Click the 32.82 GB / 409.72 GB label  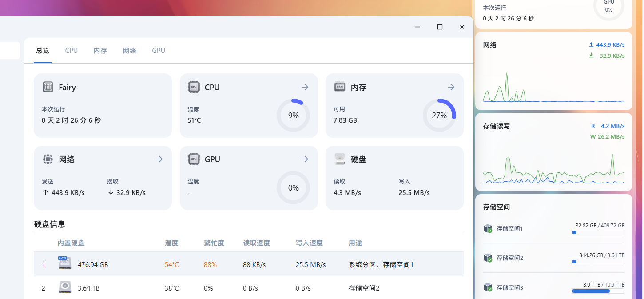pos(600,226)
